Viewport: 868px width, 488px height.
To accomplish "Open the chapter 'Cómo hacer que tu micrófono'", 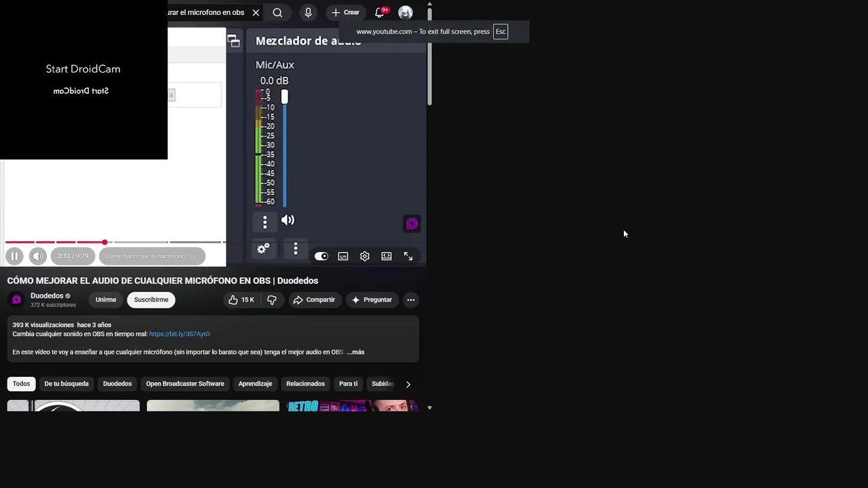I will coord(151,256).
